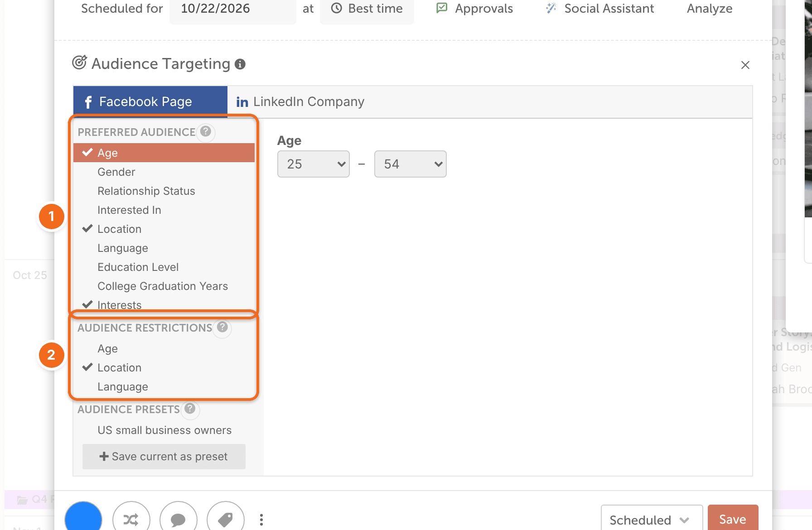Show help for Audience Restrictions
Image resolution: width=812 pixels, height=530 pixels.
pos(222,327)
